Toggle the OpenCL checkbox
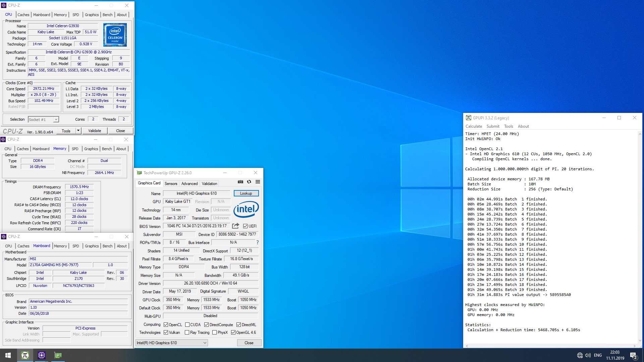Screen dimensions: 644x362 coord(166,324)
